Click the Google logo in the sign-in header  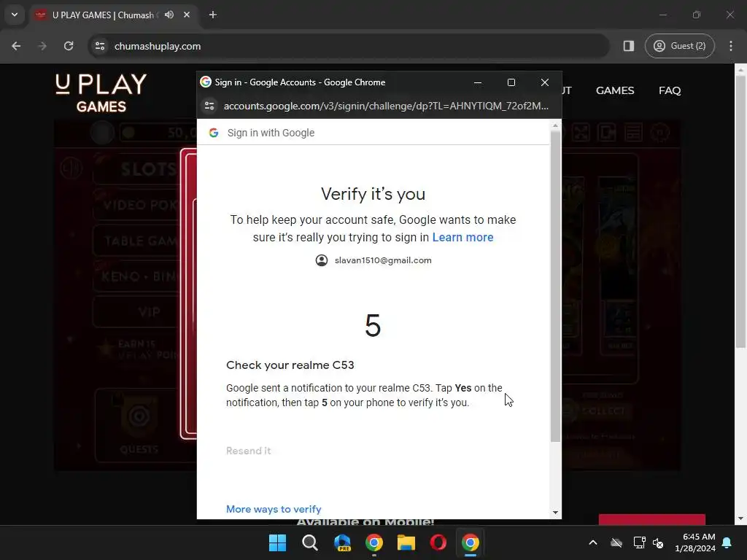coord(214,133)
